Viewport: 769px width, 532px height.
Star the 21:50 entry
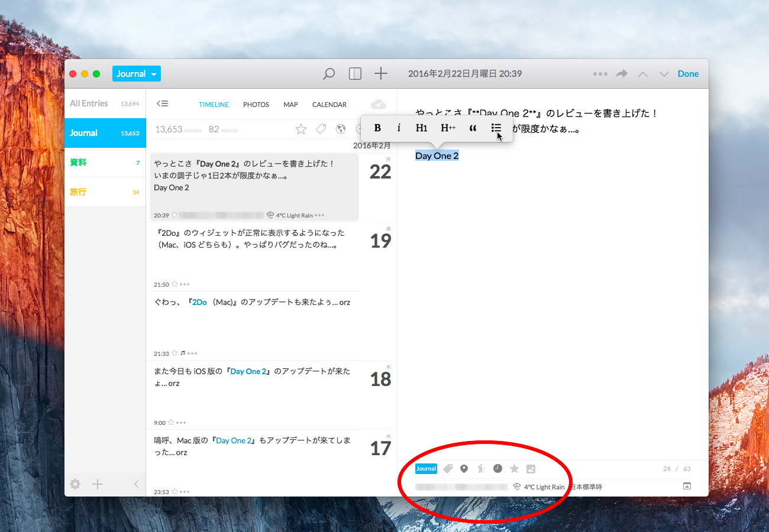(175, 284)
